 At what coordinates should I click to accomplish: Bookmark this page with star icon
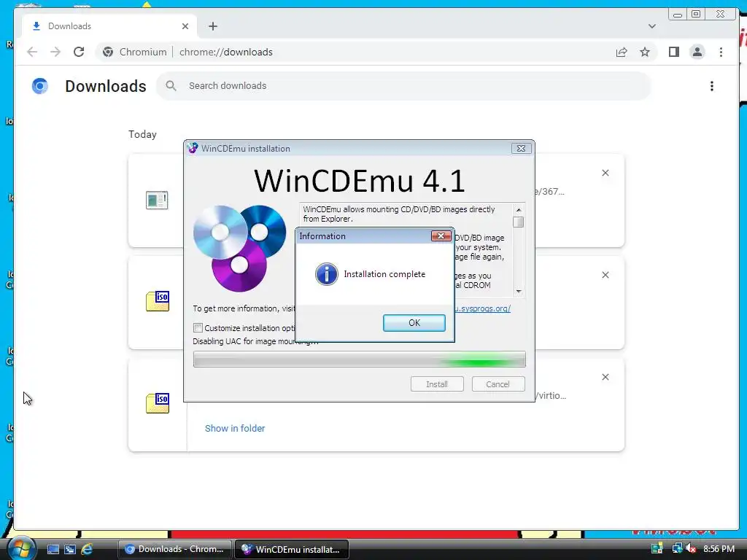coord(645,52)
